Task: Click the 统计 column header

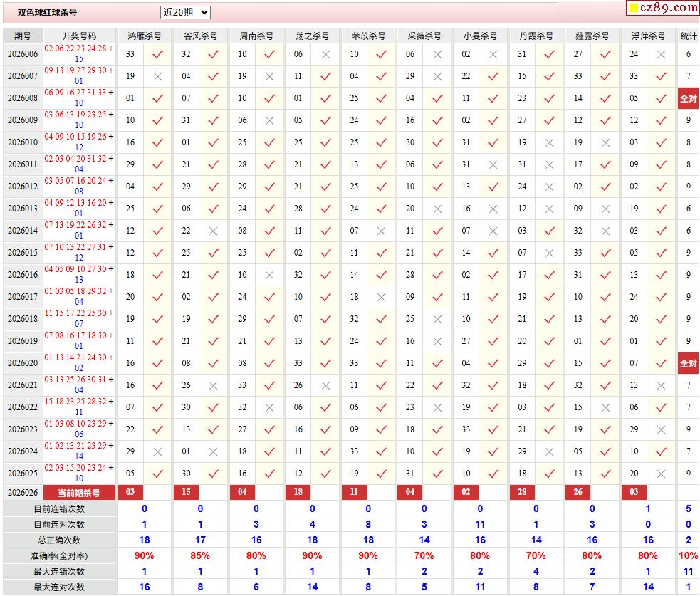Action: tap(688, 36)
